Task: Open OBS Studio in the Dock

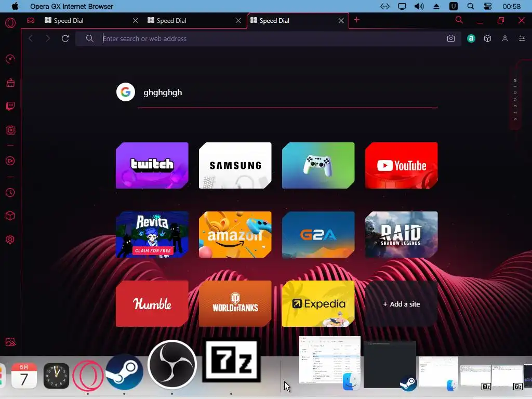Action: point(172,365)
